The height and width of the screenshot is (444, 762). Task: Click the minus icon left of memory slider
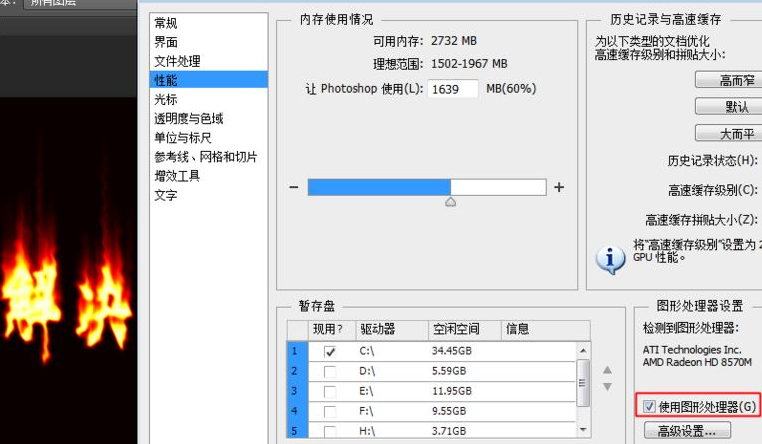294,187
